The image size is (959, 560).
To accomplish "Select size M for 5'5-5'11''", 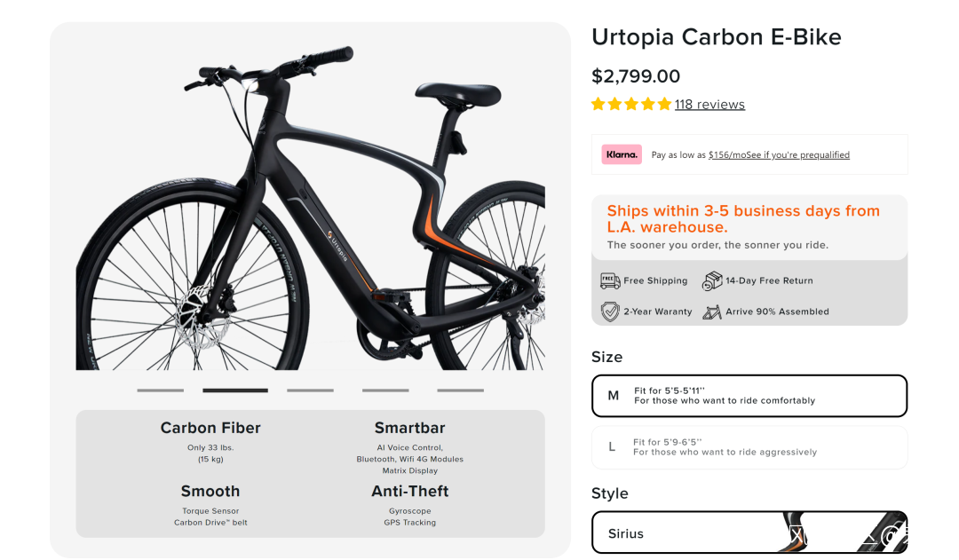I will (749, 396).
